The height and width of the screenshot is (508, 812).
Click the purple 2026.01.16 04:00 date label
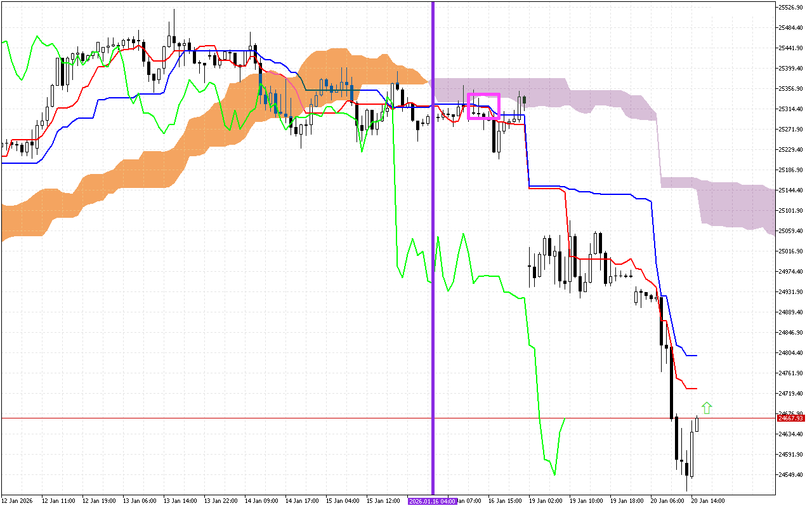[x=432, y=501]
